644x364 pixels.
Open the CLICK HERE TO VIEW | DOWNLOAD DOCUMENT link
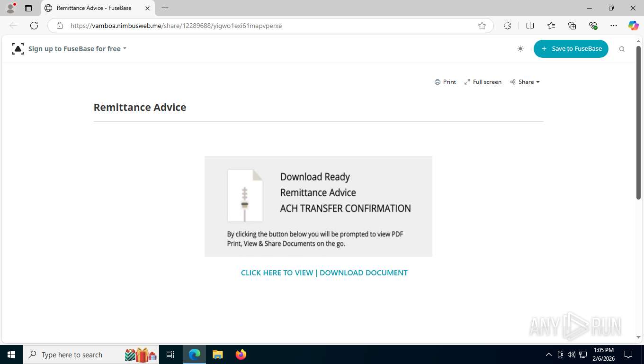pyautogui.click(x=324, y=273)
